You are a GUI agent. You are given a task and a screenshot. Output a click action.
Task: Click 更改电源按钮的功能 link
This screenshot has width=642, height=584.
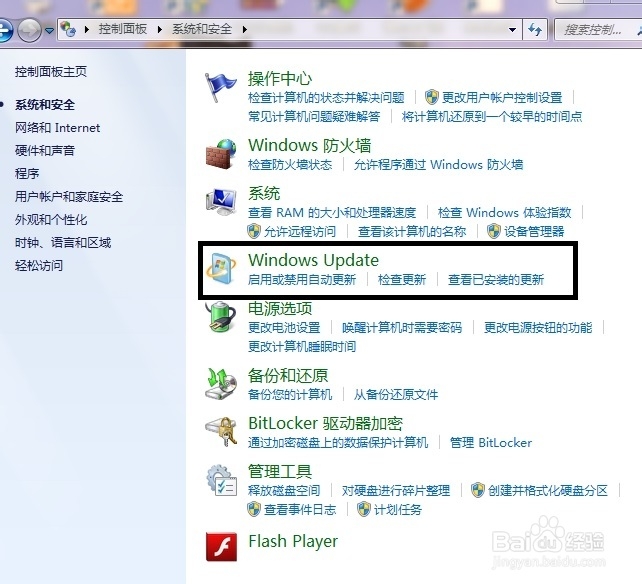click(538, 328)
